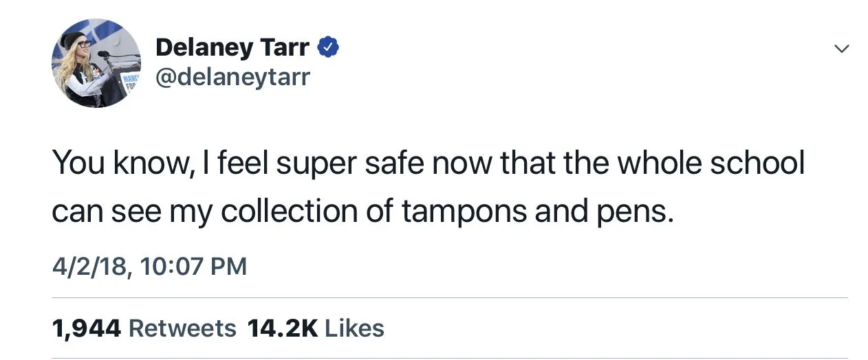Click the 14.2K like count number
Image resolution: width=868 pixels, height=360 pixels.
tap(282, 328)
